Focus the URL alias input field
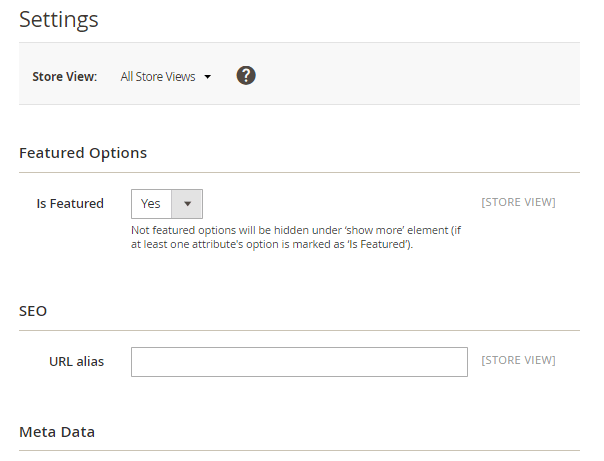This screenshot has width=604, height=461. coord(299,361)
